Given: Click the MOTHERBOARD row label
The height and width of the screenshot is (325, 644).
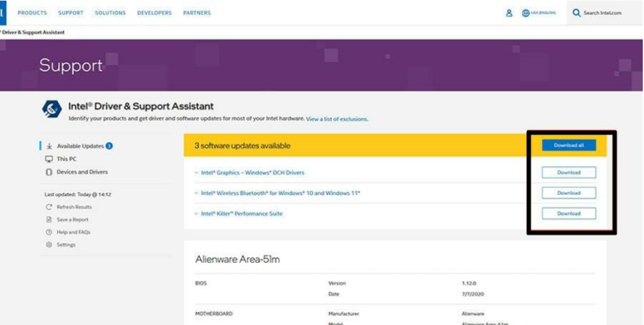Looking at the screenshot, I should [x=214, y=314].
